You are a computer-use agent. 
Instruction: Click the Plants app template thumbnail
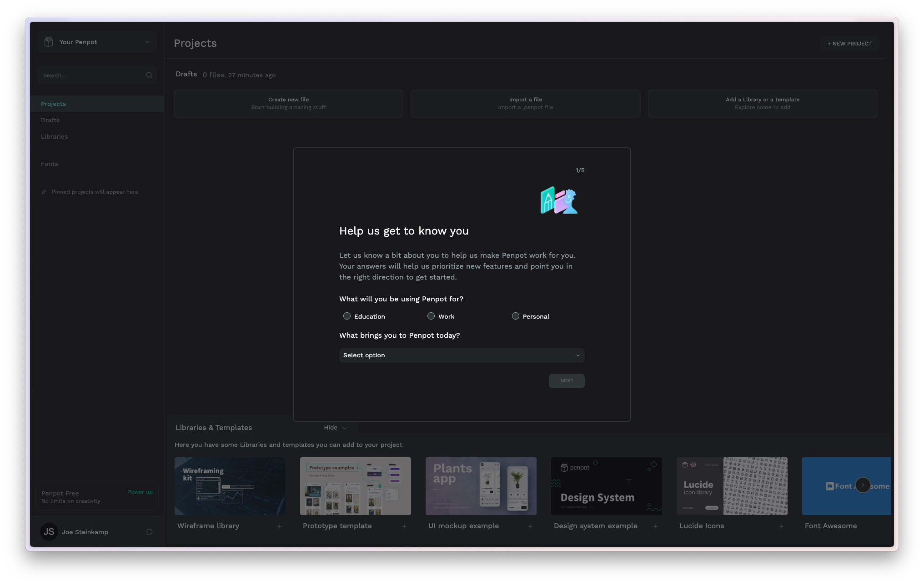tap(481, 486)
